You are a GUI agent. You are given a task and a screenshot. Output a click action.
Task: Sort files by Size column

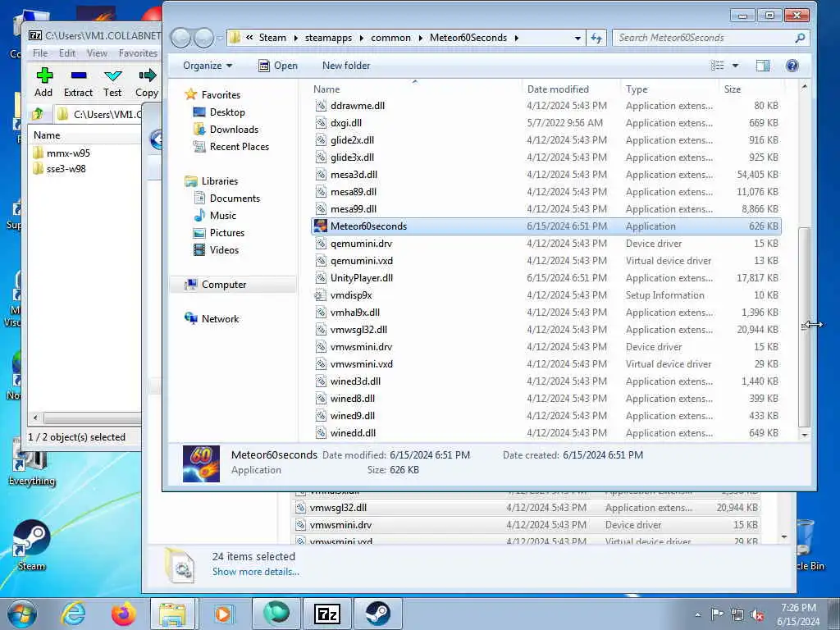tap(750, 89)
